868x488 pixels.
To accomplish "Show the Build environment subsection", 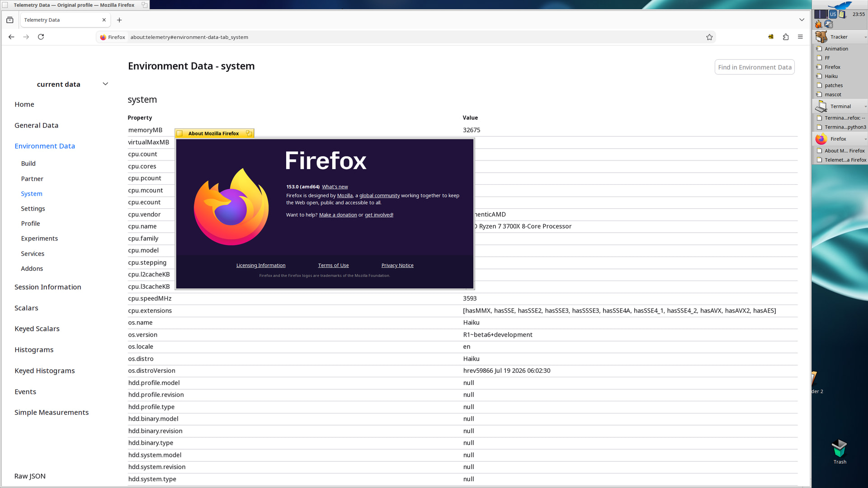I will (x=28, y=164).
